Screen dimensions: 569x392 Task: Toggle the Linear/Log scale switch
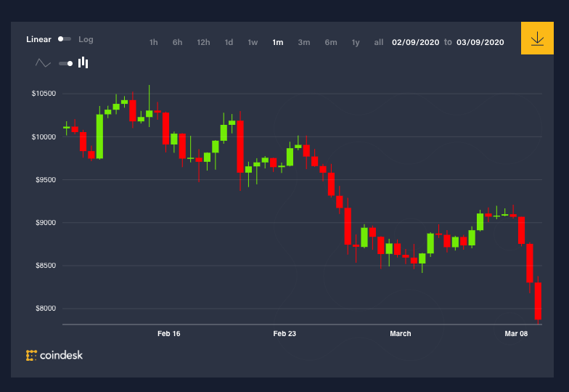(65, 39)
